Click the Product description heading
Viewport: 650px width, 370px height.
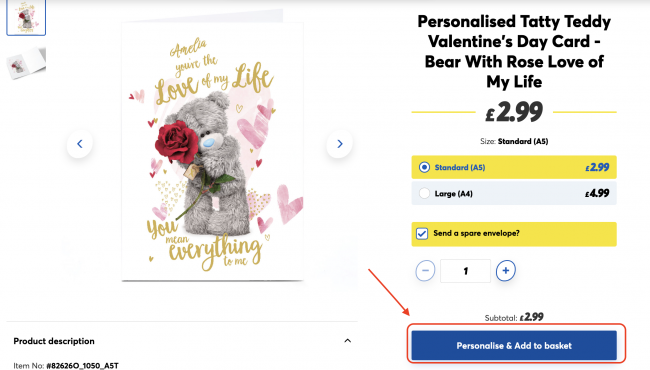coord(54,341)
